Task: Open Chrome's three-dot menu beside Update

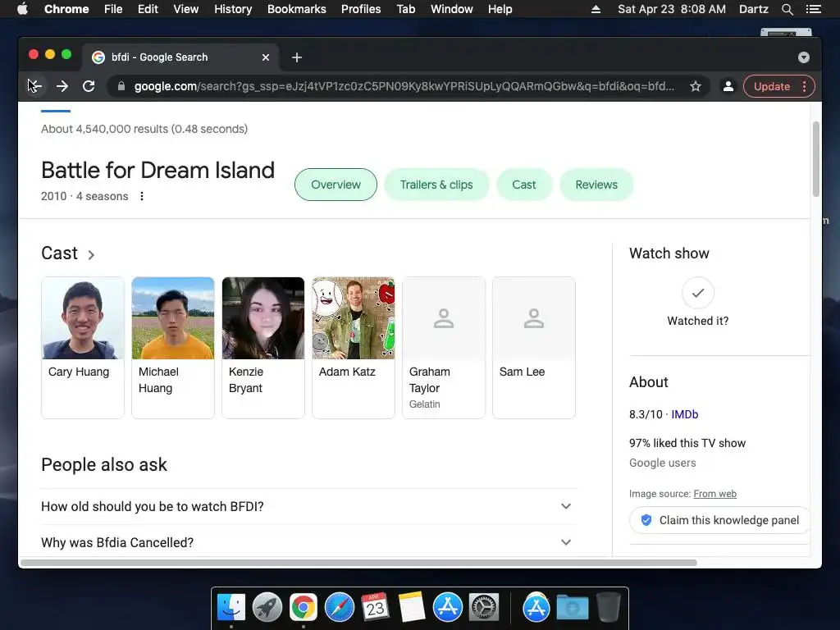Action: [805, 86]
